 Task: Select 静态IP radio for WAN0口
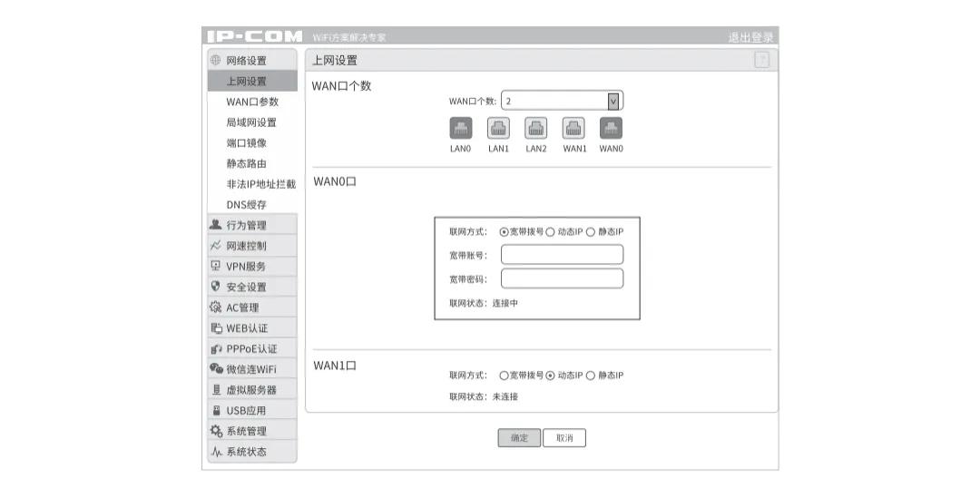[x=591, y=232]
